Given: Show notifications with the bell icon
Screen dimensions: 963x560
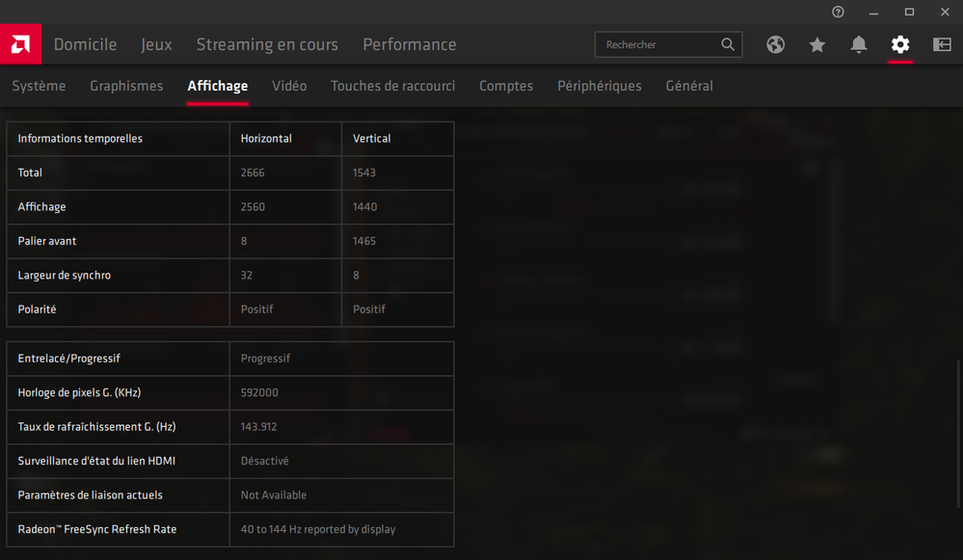Looking at the screenshot, I should 859,44.
